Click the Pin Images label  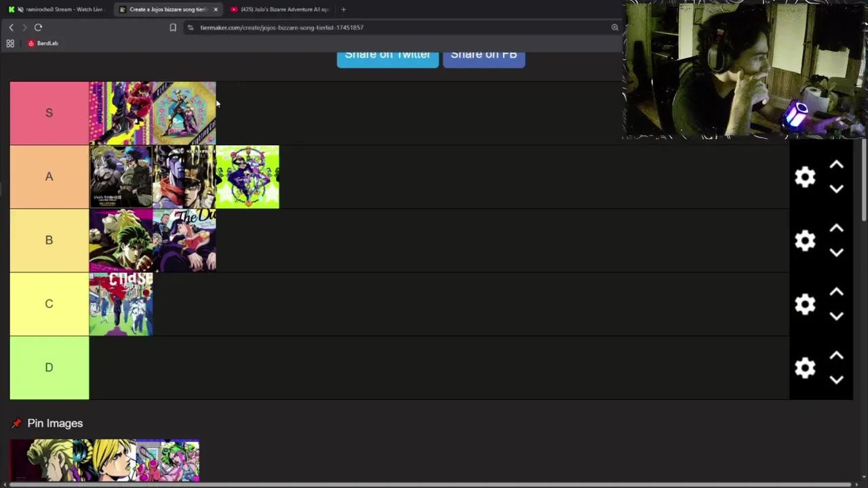click(x=55, y=424)
